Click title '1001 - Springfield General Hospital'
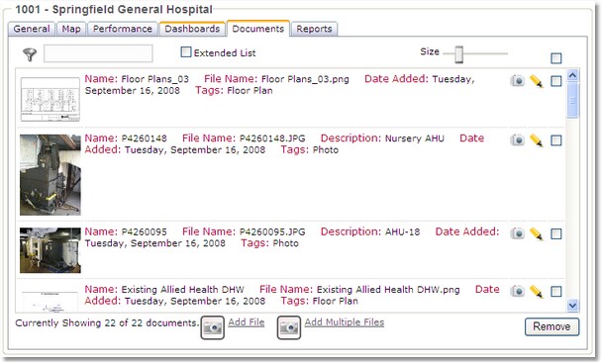The image size is (602, 364). coord(114,9)
